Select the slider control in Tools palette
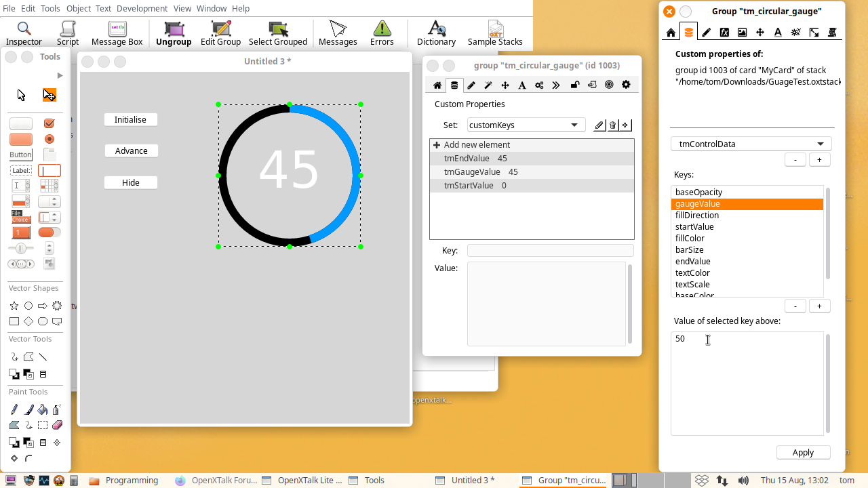The image size is (868, 488). 20,248
